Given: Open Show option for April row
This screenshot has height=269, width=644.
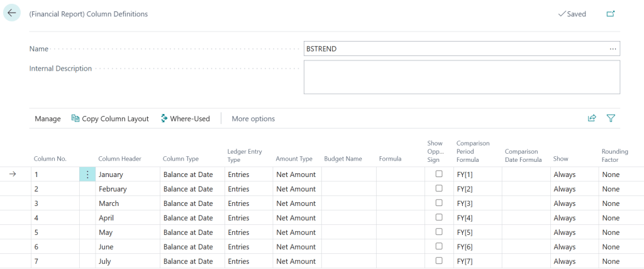Looking at the screenshot, I should click(574, 217).
